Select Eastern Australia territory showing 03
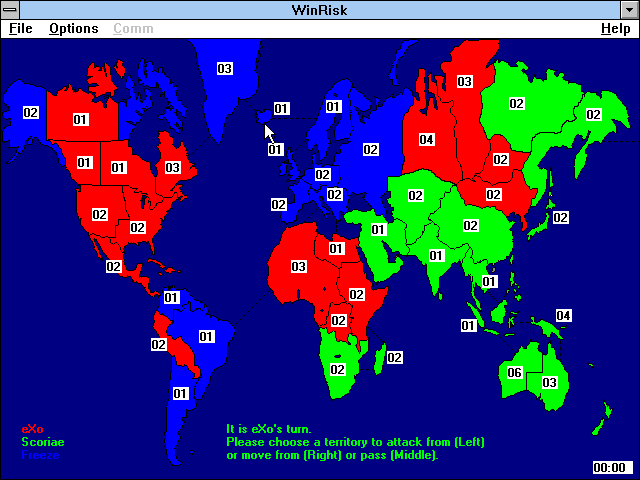 [x=549, y=383]
